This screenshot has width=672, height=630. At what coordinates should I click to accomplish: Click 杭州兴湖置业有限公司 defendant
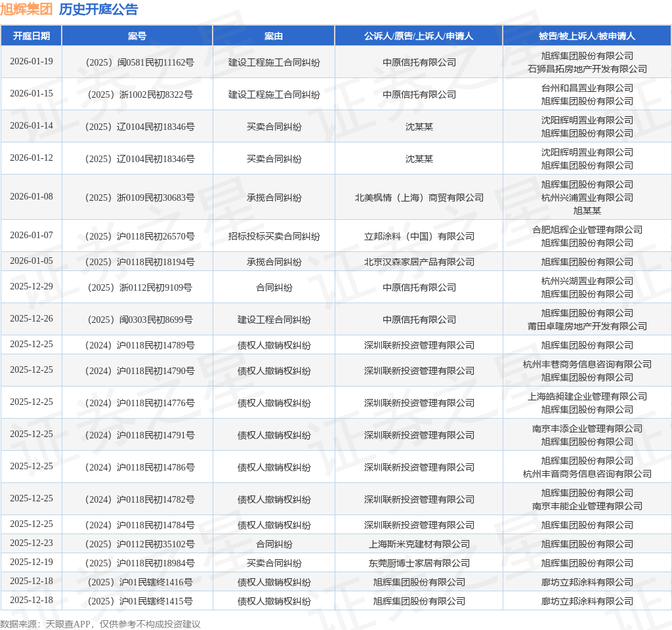point(587,281)
